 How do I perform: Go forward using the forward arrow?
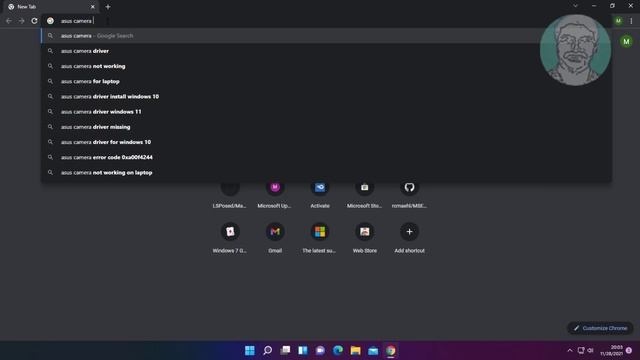coord(22,21)
